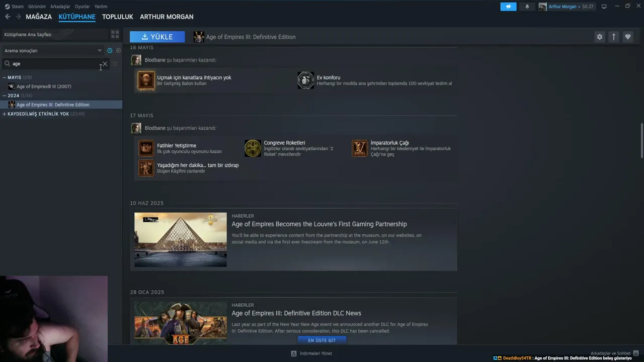This screenshot has width=644, height=362.
Task: Add game to favorites with heart icon
Action: click(627, 37)
